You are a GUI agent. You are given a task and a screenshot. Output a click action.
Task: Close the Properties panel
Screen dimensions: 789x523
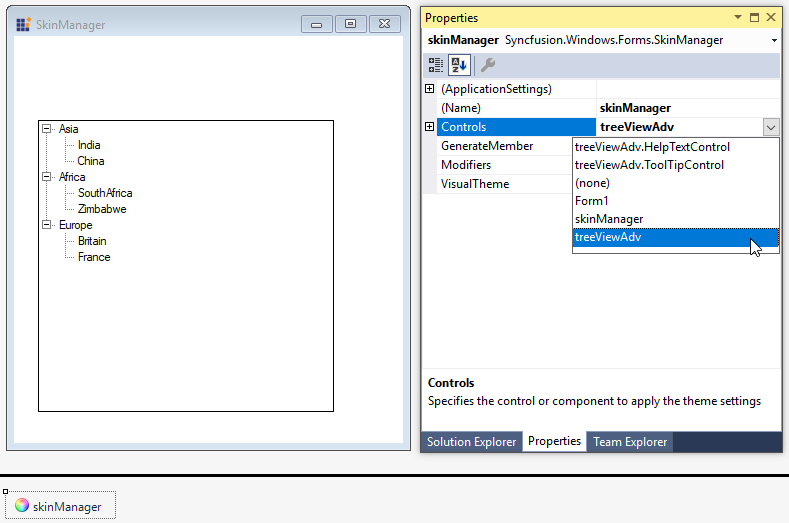pyautogui.click(x=771, y=17)
